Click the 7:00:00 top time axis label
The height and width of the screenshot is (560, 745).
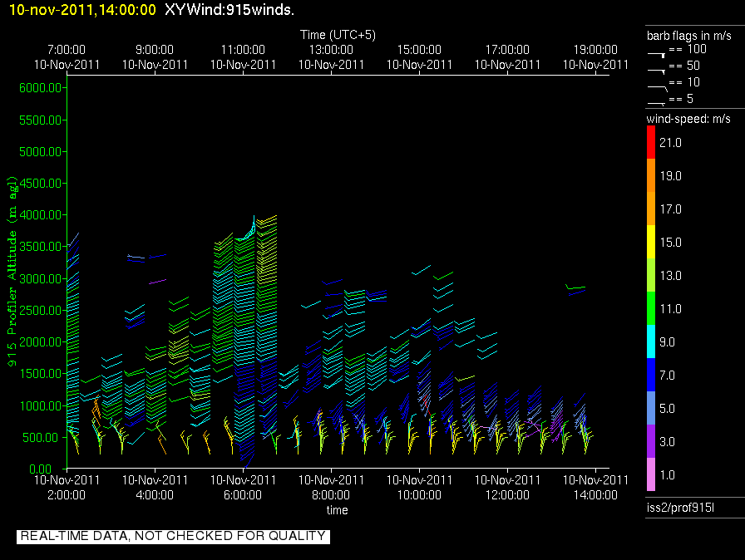point(67,49)
